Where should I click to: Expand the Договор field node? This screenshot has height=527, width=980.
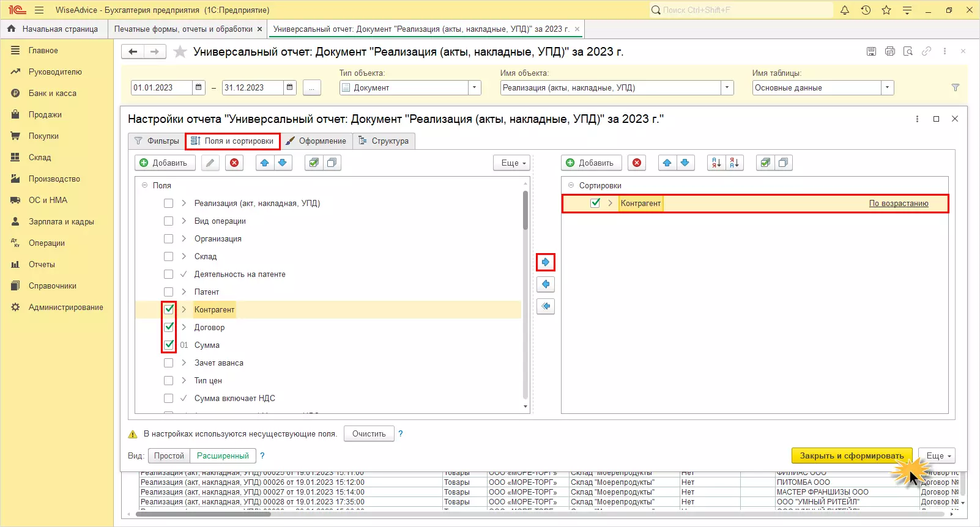(184, 327)
